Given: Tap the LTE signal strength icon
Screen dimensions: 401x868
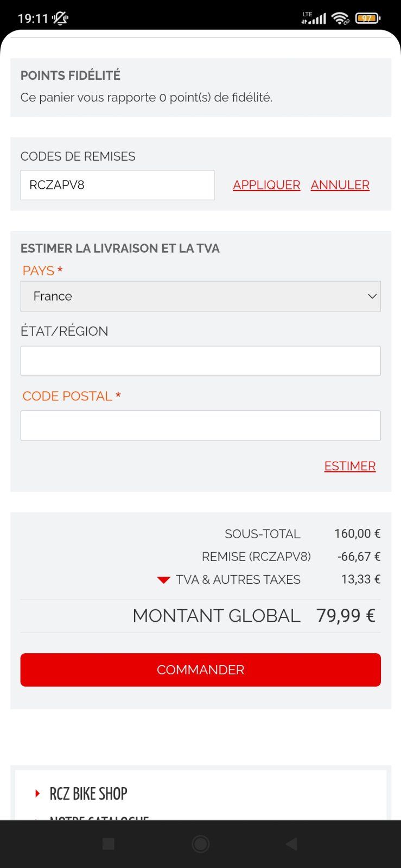Looking at the screenshot, I should tap(314, 18).
